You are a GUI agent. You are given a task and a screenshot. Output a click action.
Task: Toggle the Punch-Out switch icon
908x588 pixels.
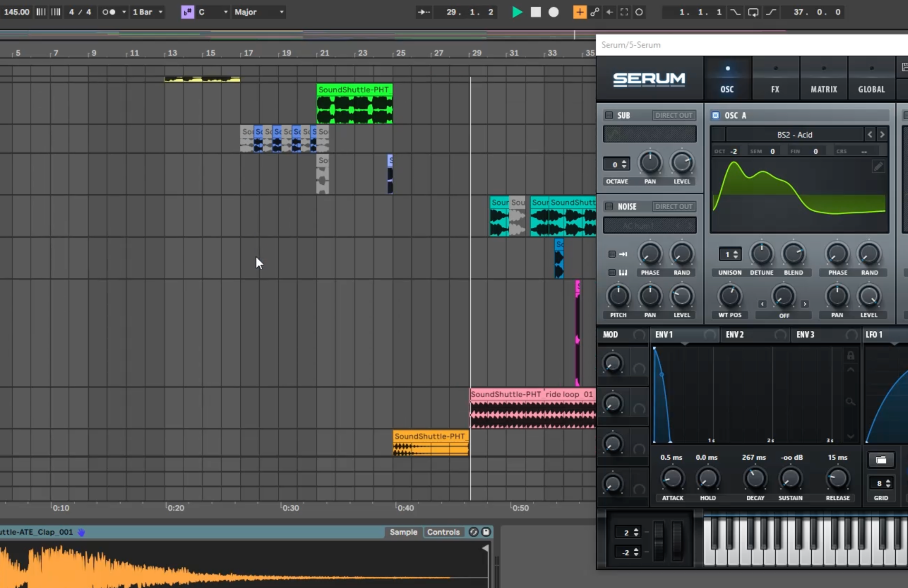click(x=771, y=12)
